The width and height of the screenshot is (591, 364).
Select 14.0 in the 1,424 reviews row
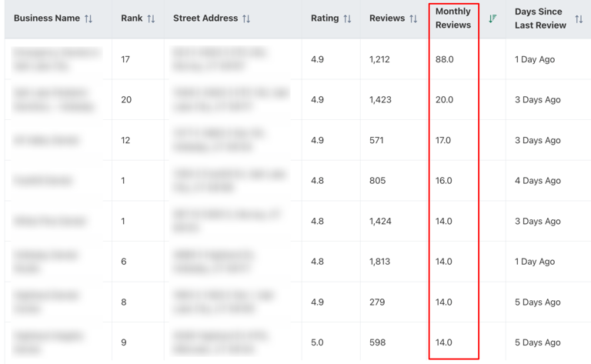(x=443, y=221)
